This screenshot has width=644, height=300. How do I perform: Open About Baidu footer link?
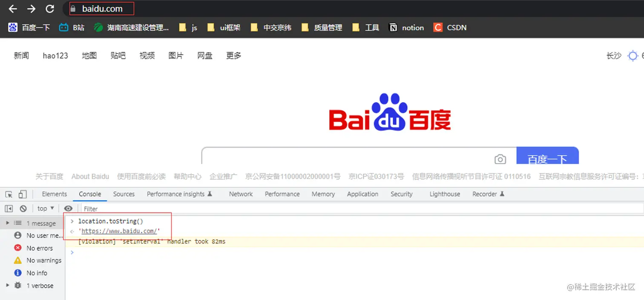click(x=90, y=176)
